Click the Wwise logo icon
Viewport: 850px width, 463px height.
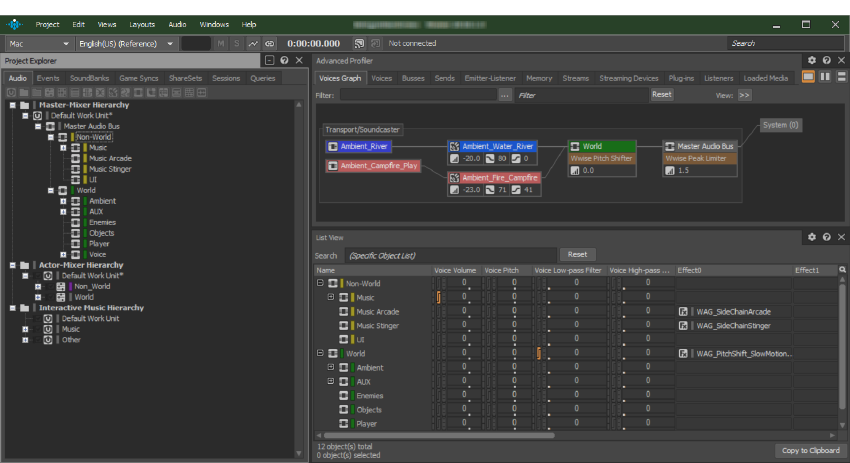pyautogui.click(x=14, y=23)
